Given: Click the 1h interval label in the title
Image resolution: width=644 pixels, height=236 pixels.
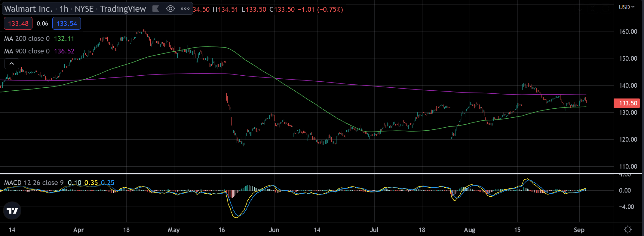Looking at the screenshot, I should 64,9.
